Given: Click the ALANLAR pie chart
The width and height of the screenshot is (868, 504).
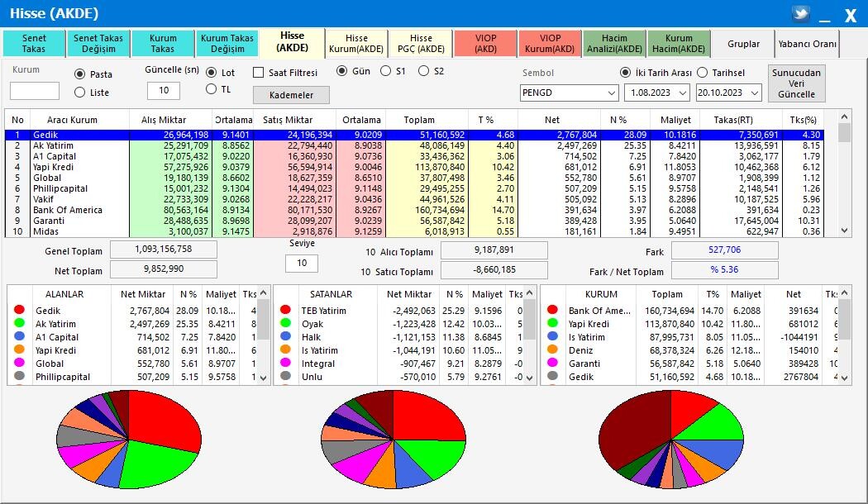Looking at the screenshot, I should [128, 440].
